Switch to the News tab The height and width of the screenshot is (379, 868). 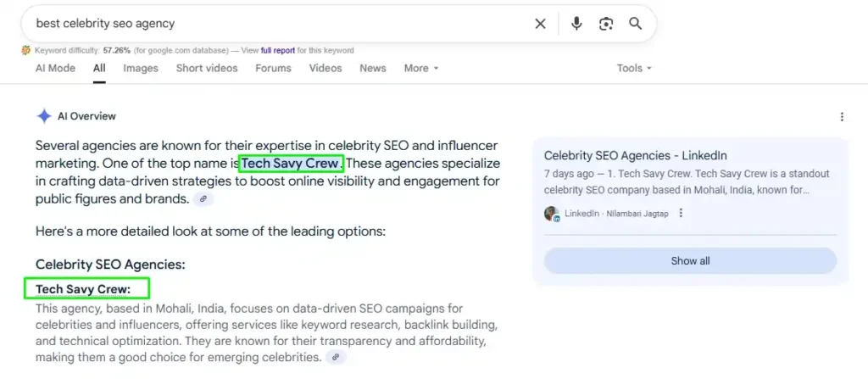click(x=373, y=68)
